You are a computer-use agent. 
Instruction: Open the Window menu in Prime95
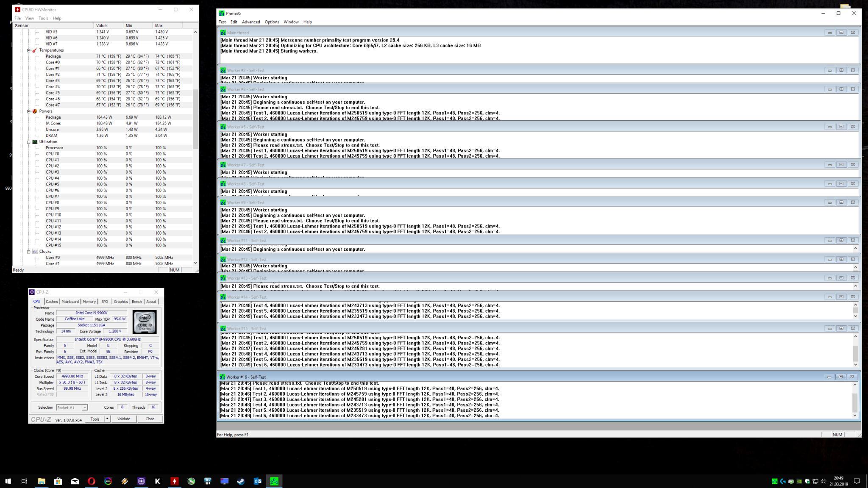pyautogui.click(x=291, y=22)
